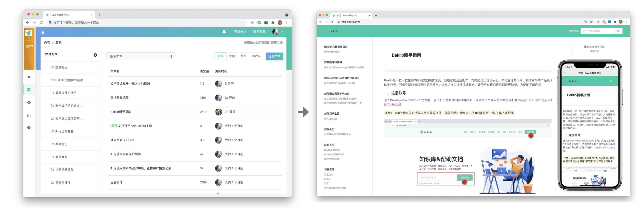Click the 创建文章 button
The height and width of the screenshot is (208, 644).
pyautogui.click(x=274, y=56)
